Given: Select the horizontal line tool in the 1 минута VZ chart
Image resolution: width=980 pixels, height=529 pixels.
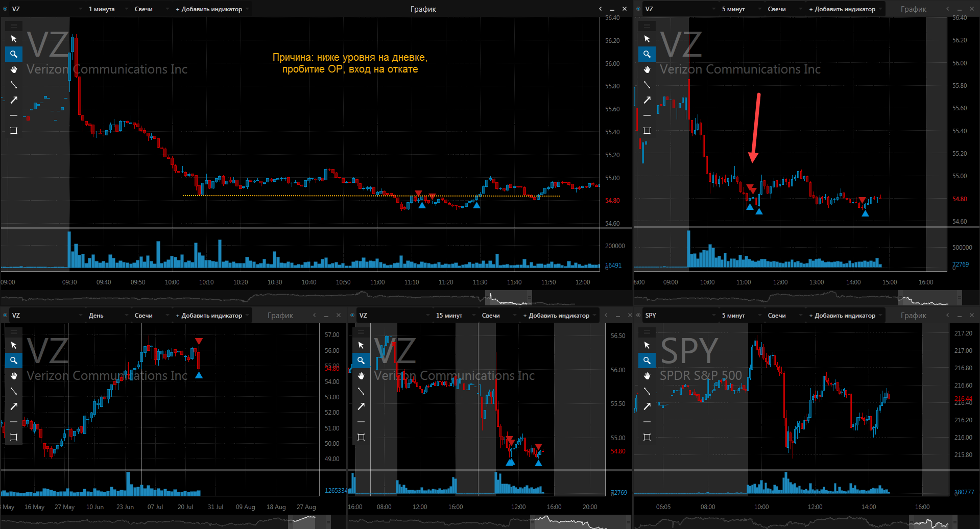Looking at the screenshot, I should [14, 115].
